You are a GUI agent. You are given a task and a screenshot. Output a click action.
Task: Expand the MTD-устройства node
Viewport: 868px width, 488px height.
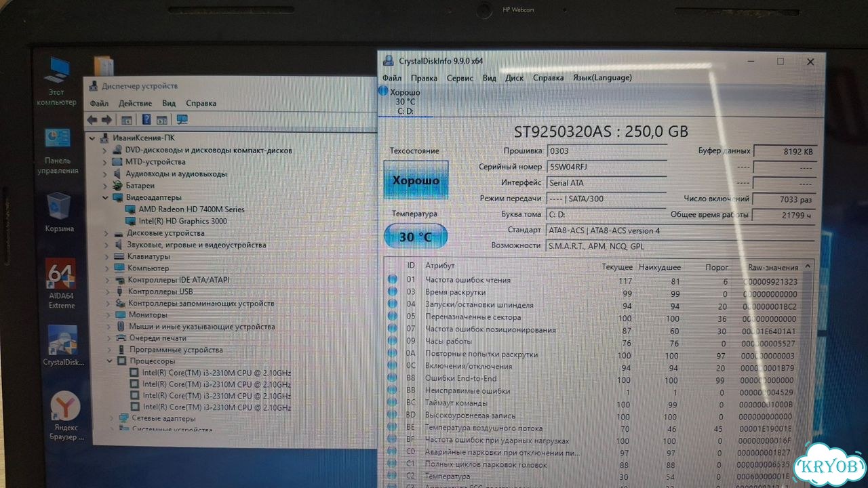105,163
